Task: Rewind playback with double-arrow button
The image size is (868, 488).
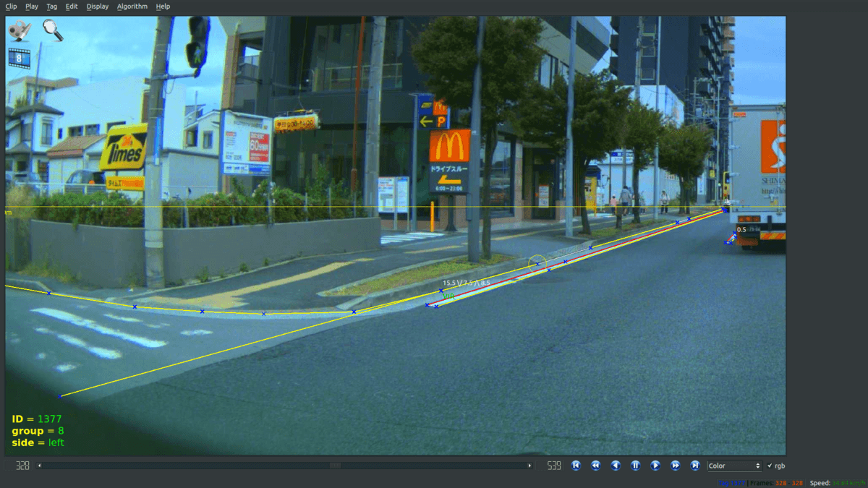Action: pos(596,466)
